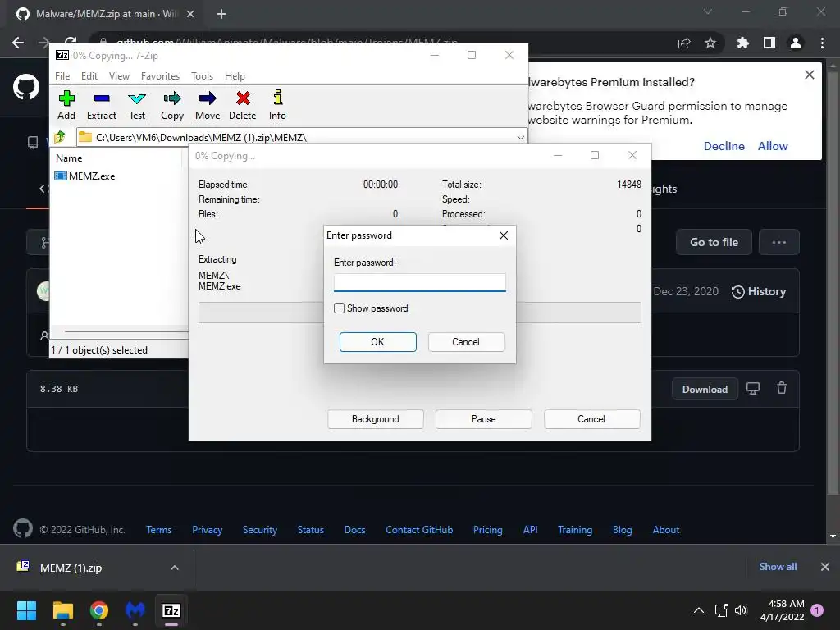Viewport: 840px width, 630px height.
Task: Expand MEMZ (1).zip download options chevron
Action: click(174, 568)
